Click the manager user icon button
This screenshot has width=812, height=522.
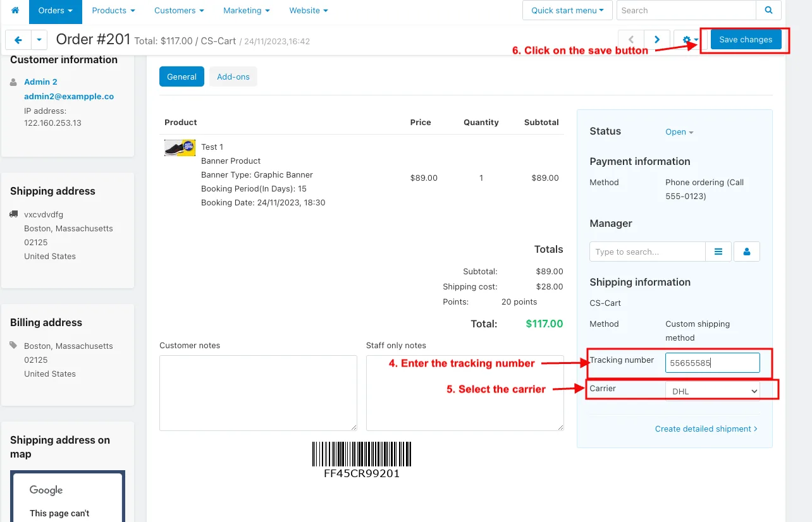747,252
